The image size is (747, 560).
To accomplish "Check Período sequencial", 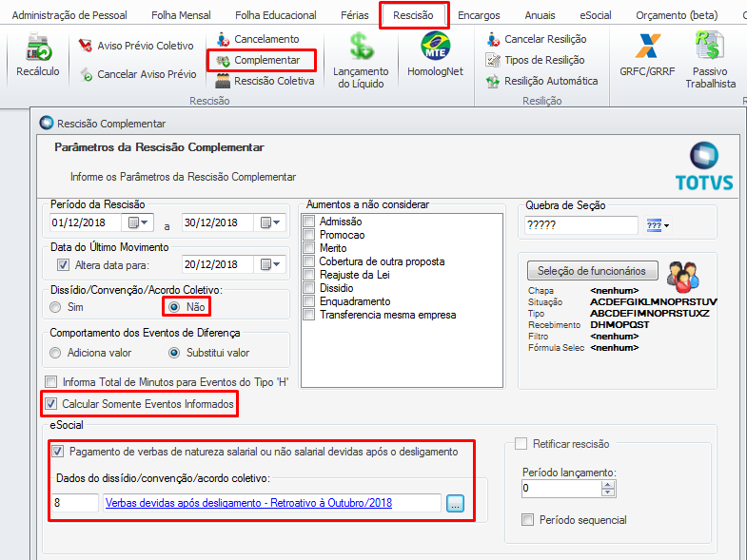I will (x=528, y=519).
